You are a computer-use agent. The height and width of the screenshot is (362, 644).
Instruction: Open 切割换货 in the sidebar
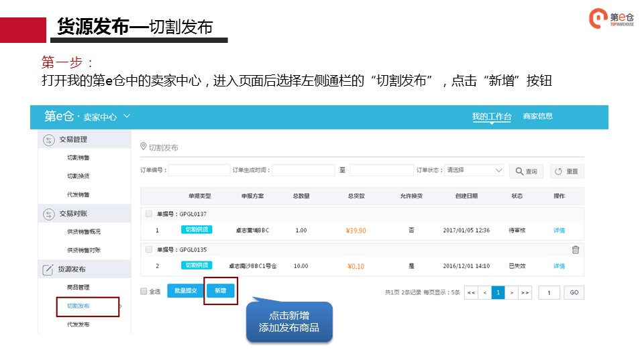pos(78,176)
